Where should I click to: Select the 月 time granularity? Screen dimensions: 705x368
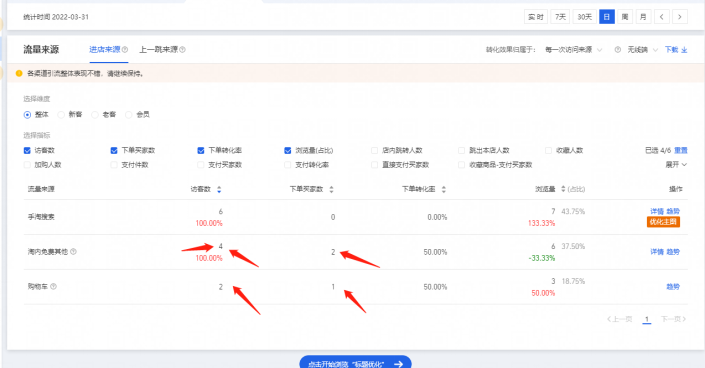tap(643, 17)
